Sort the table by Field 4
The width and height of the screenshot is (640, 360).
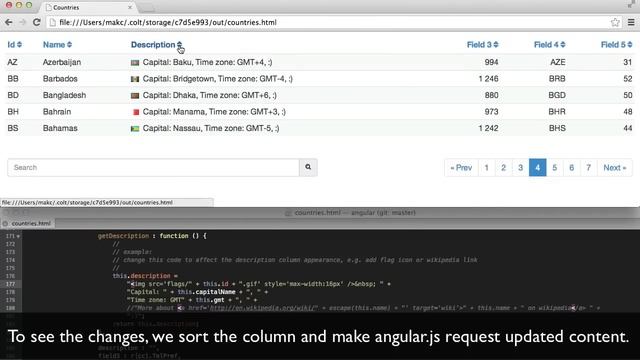pos(549,44)
